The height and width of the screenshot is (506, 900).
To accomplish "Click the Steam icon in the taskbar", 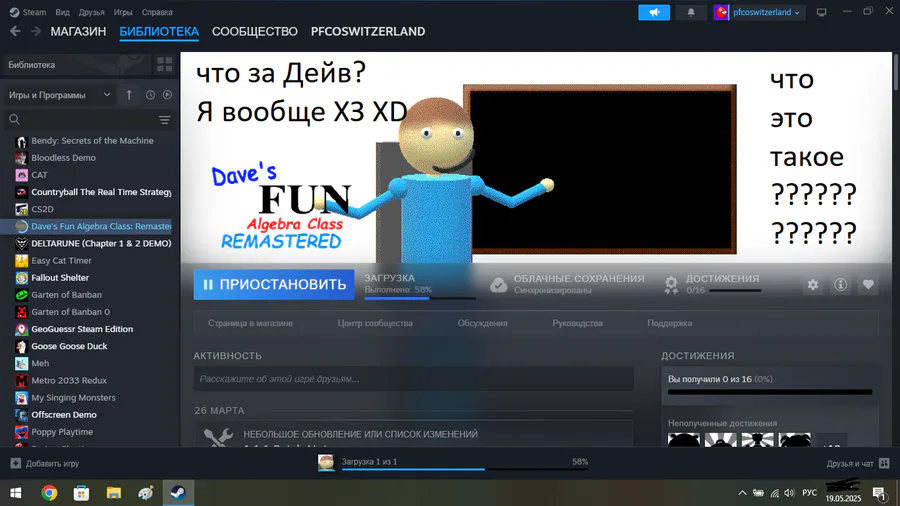I will [x=178, y=493].
